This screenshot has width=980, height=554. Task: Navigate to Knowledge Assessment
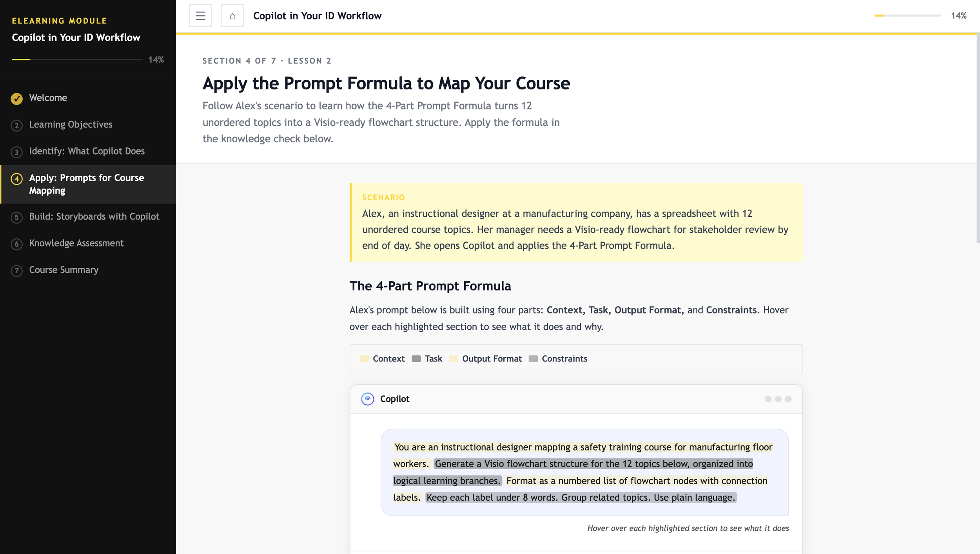[x=76, y=243]
